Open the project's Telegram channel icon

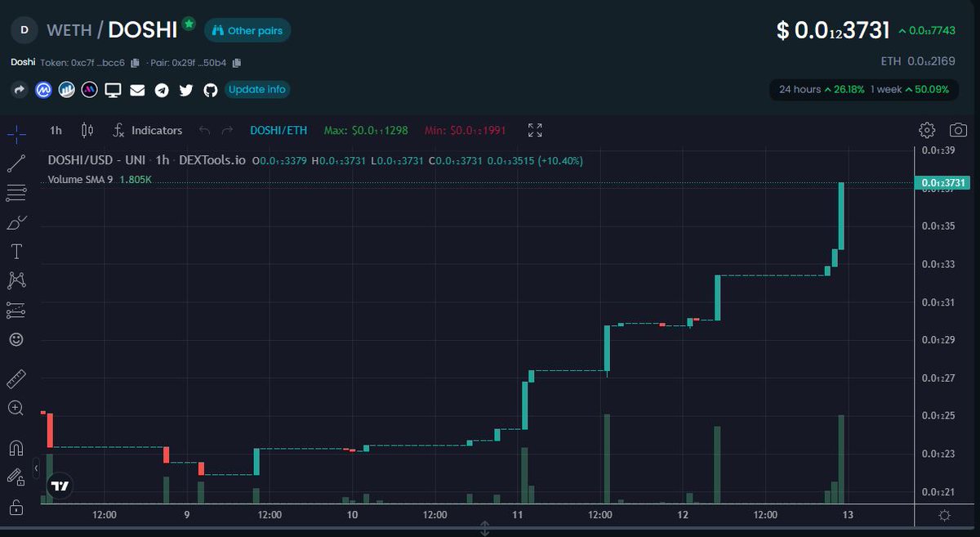pos(162,90)
